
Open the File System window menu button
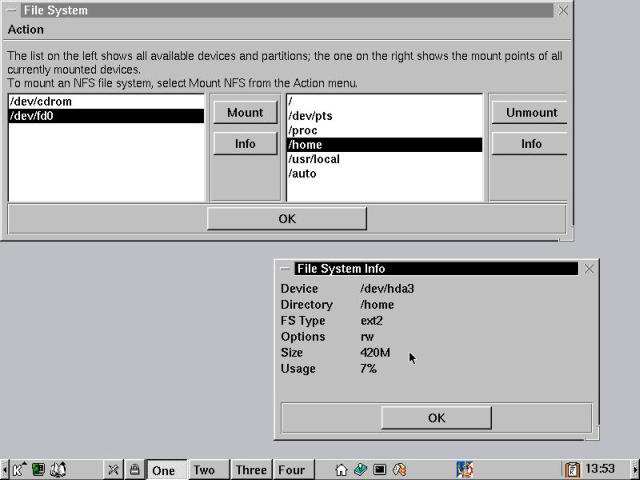tap(10, 10)
